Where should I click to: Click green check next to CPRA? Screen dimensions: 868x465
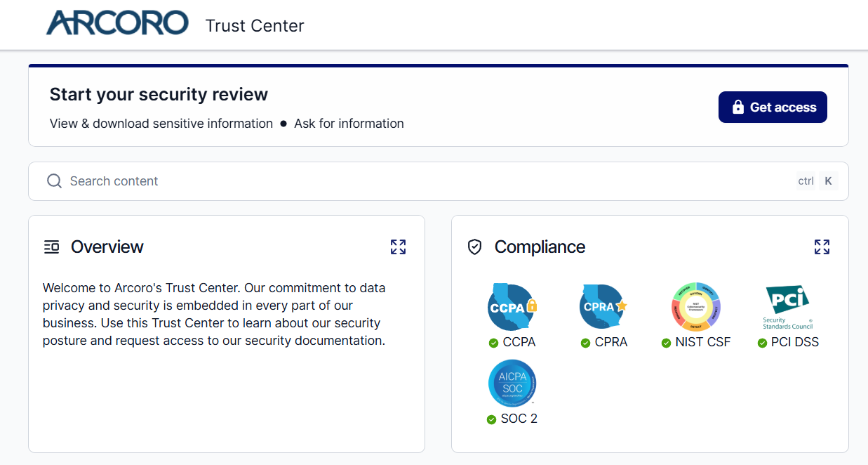tap(586, 343)
